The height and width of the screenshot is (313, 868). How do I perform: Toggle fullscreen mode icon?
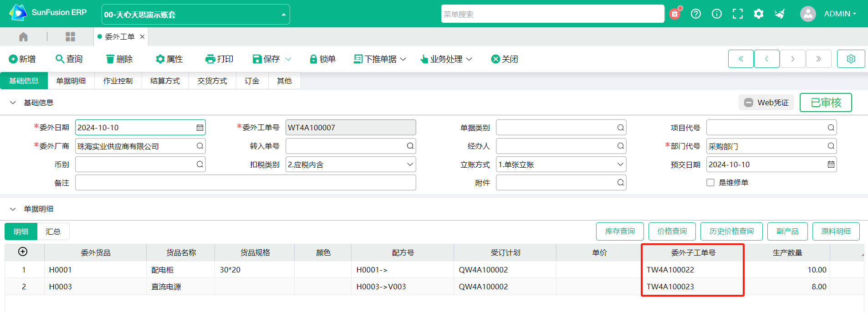738,14
